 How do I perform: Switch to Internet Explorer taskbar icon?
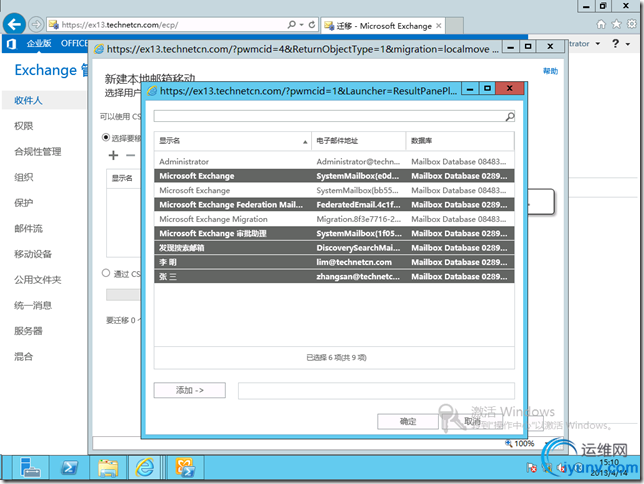145,468
